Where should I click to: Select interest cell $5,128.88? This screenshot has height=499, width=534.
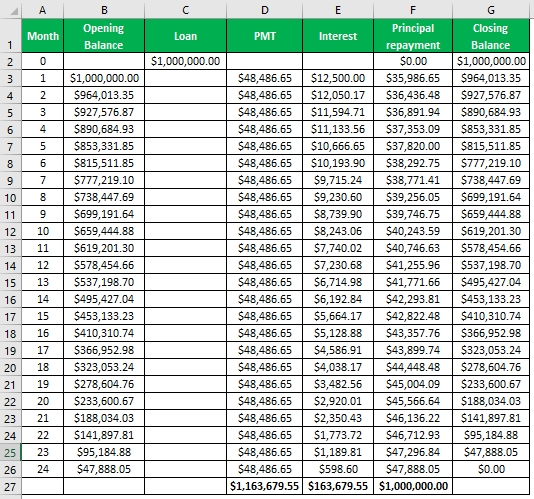338,333
